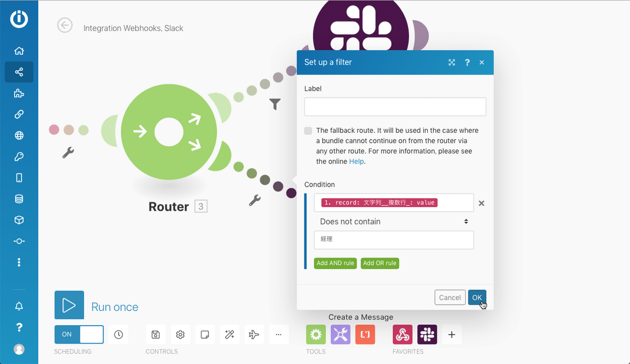Remove the condition with X icon
The height and width of the screenshot is (364, 630).
pyautogui.click(x=481, y=203)
